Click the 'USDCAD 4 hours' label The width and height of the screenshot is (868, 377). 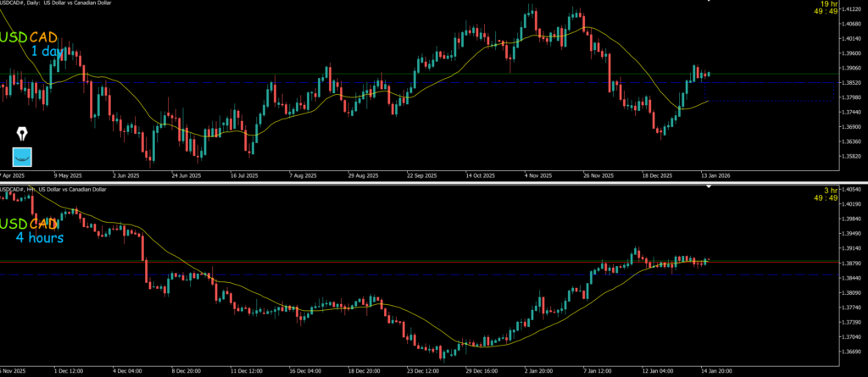coord(34,230)
